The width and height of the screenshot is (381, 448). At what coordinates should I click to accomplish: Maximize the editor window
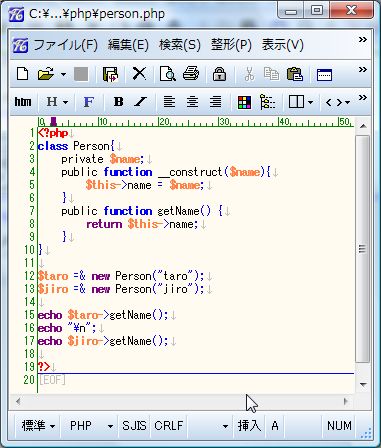[316, 11]
